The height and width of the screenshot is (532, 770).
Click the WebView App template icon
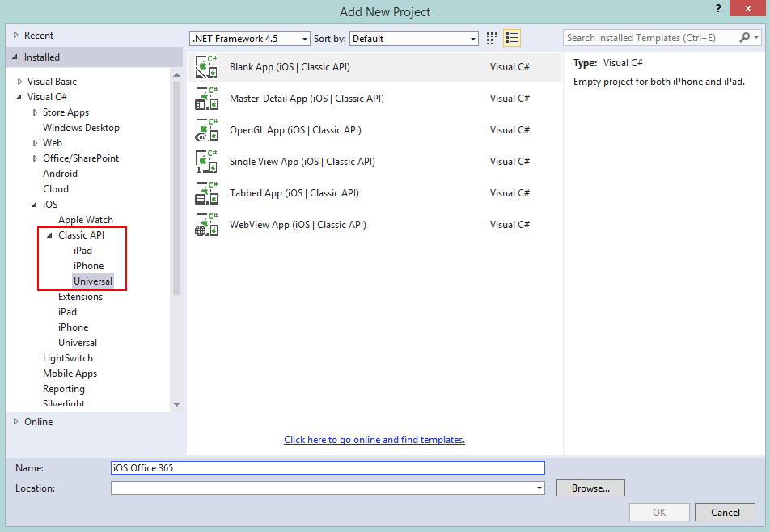206,224
